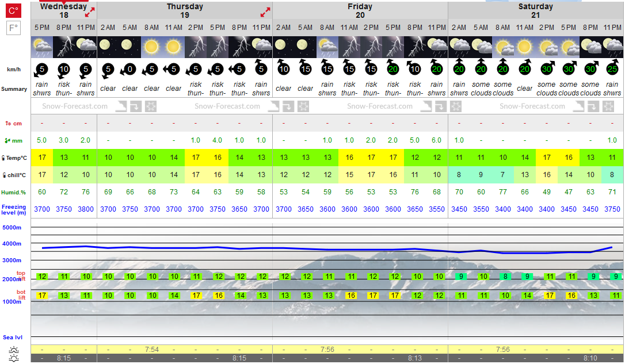Click yellow 17 temperature cell Wednesday 5 PM
625x364 pixels.
[x=42, y=158]
